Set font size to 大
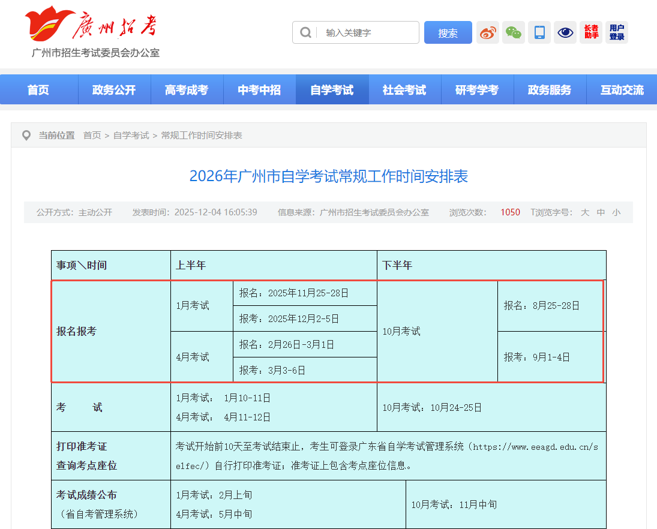 click(585, 212)
